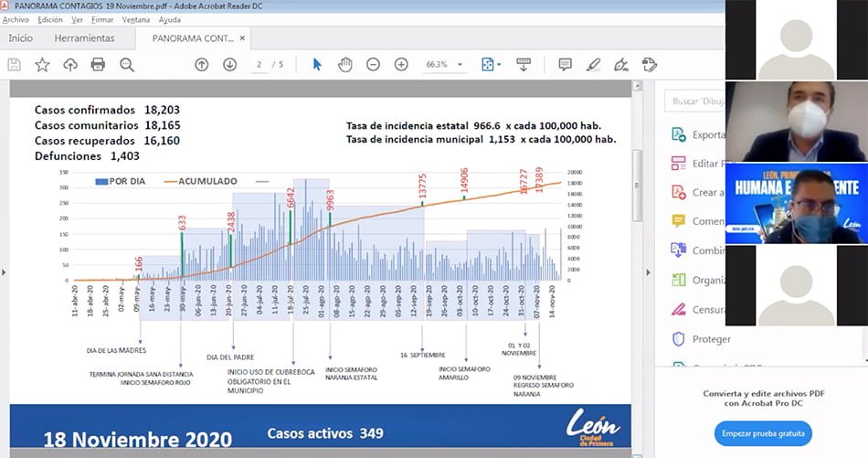
Task: Add a comment sticky note
Action: 565,65
